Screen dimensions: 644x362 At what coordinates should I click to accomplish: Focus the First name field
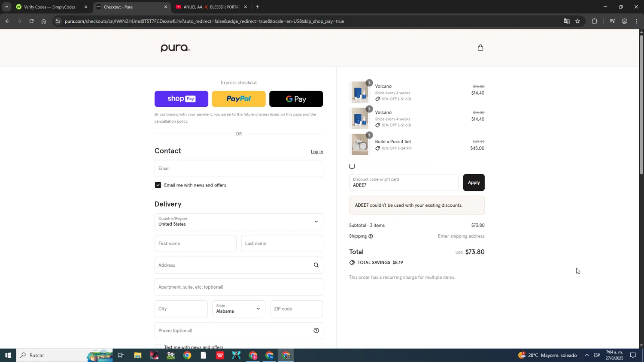click(x=195, y=244)
